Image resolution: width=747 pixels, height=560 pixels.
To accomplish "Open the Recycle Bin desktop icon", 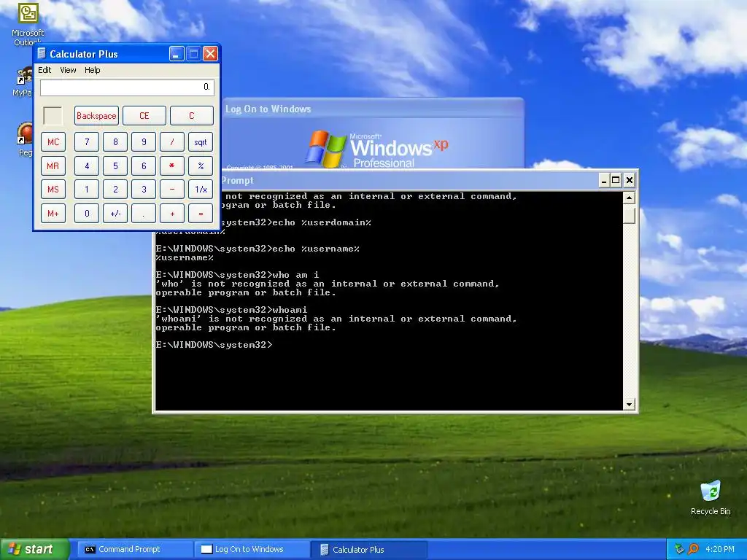I will pyautogui.click(x=711, y=498).
